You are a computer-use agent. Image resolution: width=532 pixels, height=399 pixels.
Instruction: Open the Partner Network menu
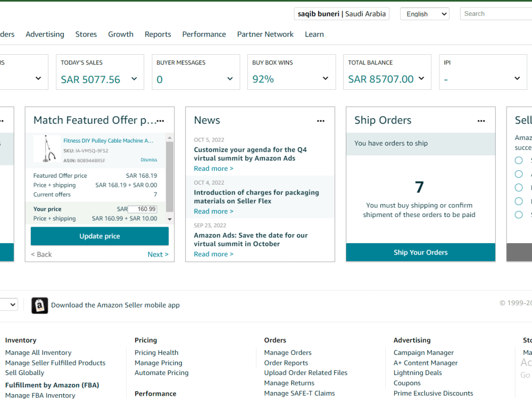[x=265, y=34]
